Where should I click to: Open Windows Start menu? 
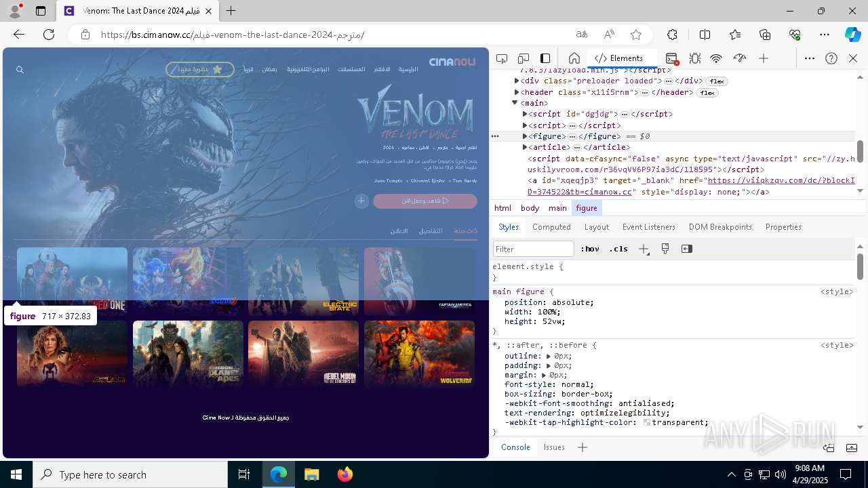[16, 474]
